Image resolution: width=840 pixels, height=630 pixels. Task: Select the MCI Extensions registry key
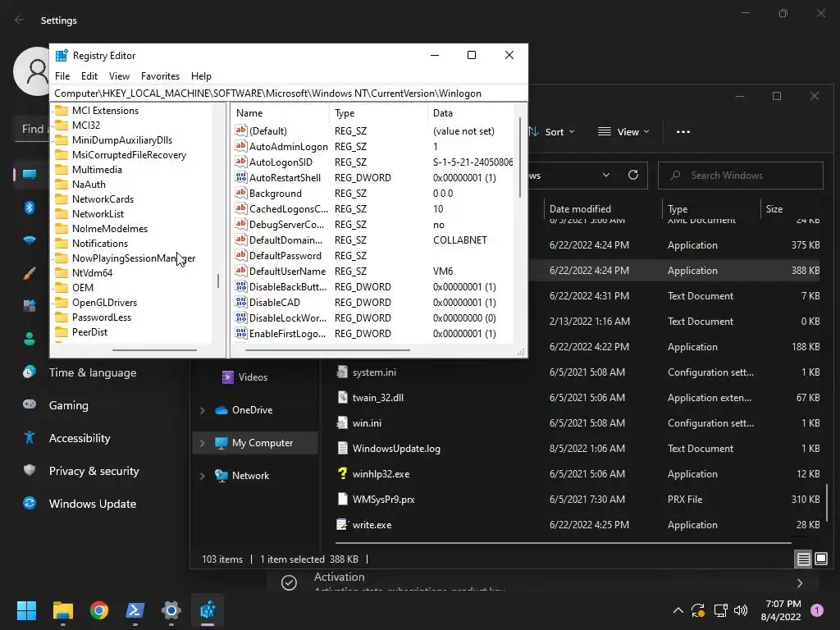tap(105, 111)
